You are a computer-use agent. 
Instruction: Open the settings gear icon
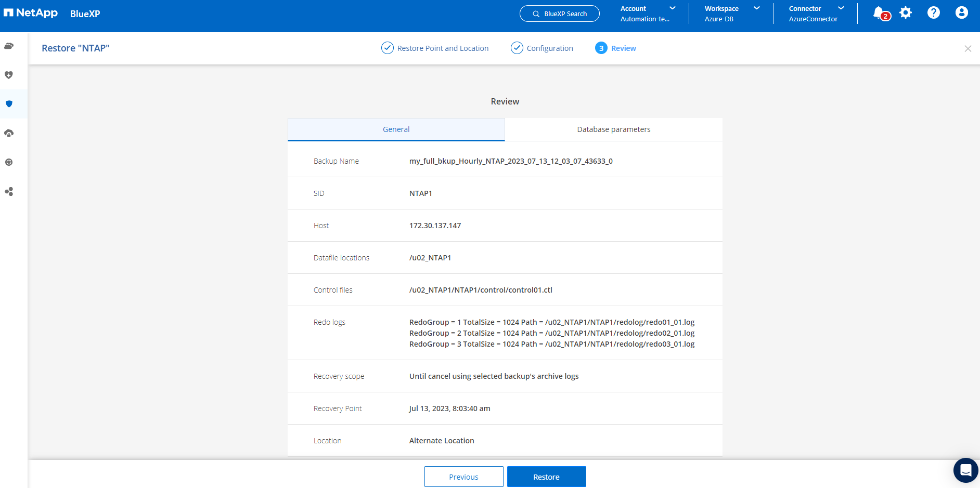906,13
